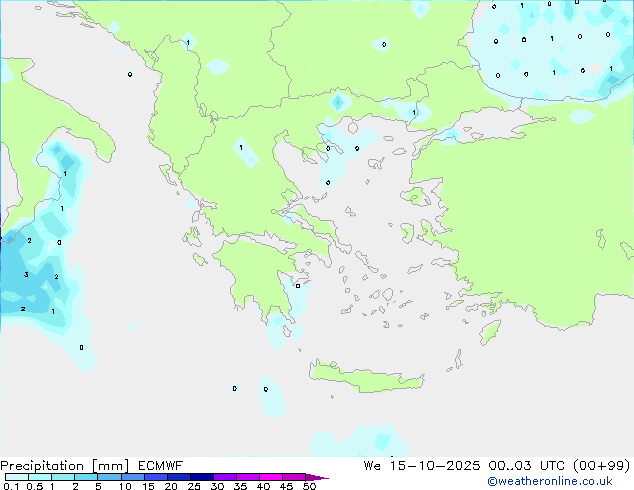Select the 45–50 mm legend swatch
The image size is (634, 490).
(294, 477)
